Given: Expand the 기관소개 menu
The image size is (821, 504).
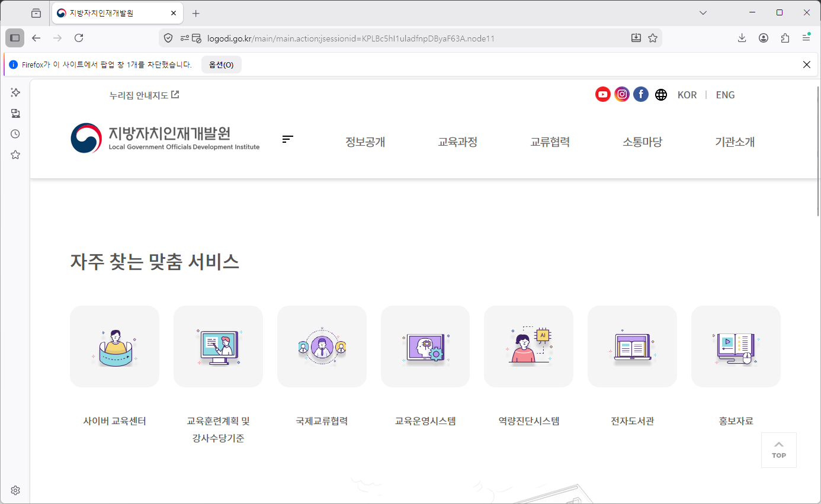Looking at the screenshot, I should coord(735,142).
